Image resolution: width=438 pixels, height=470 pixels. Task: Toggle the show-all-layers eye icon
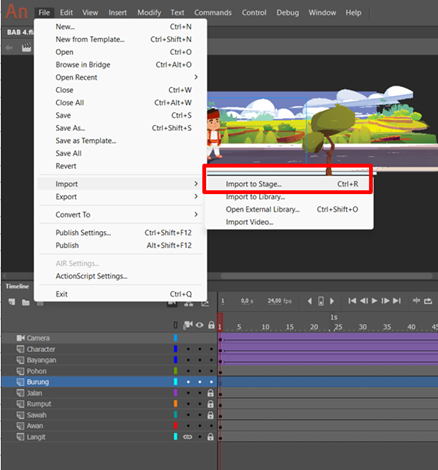point(200,325)
